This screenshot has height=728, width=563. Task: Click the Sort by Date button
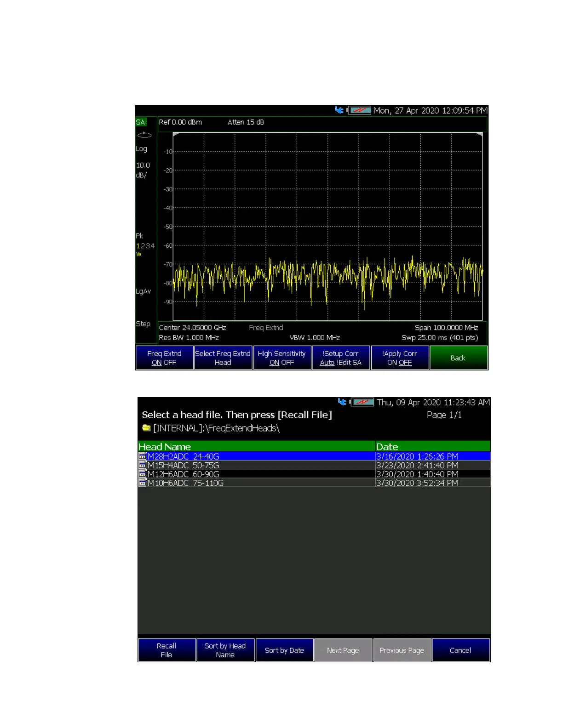(284, 650)
